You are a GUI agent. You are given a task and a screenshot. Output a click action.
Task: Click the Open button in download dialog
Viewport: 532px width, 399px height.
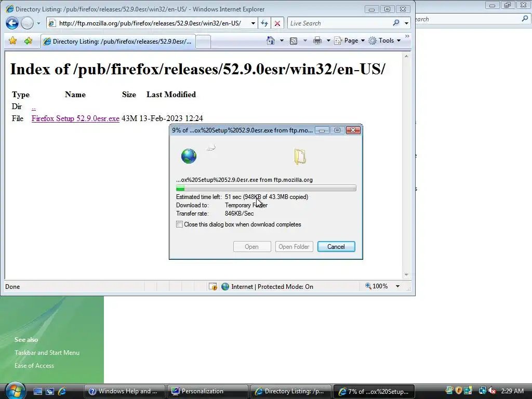tap(252, 247)
